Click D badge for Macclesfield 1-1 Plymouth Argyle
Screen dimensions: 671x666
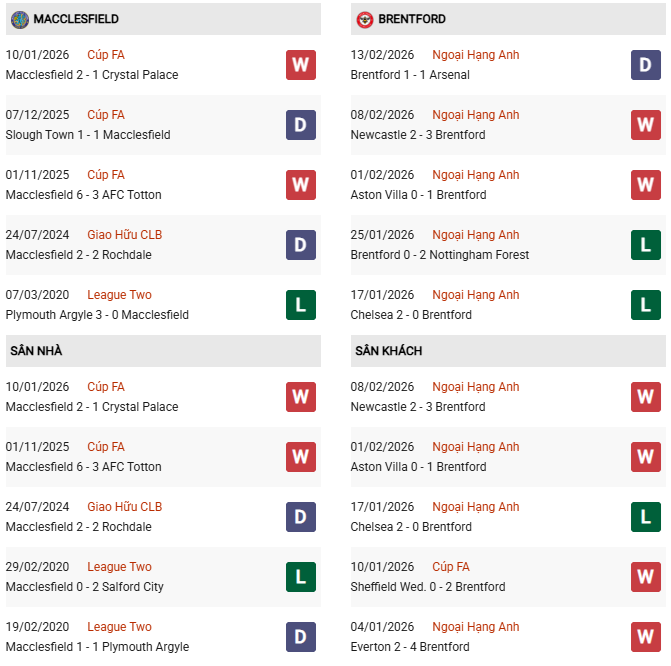pyautogui.click(x=300, y=637)
